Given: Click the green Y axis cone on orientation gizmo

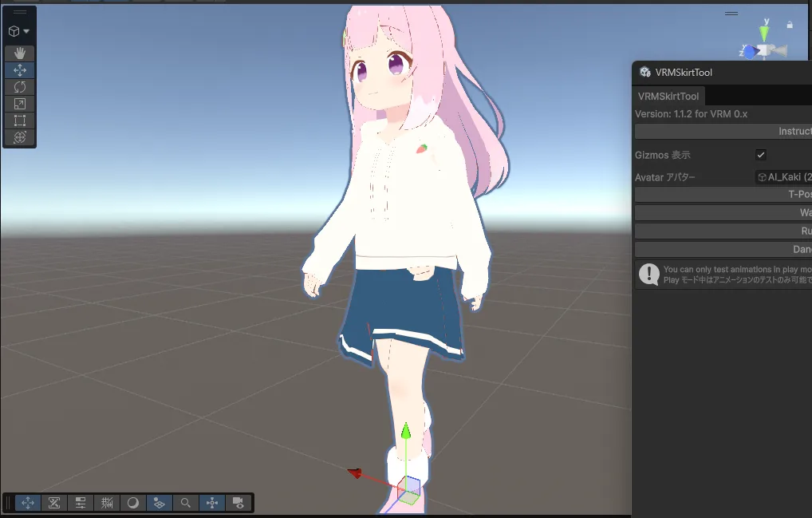Looking at the screenshot, I should [x=764, y=33].
